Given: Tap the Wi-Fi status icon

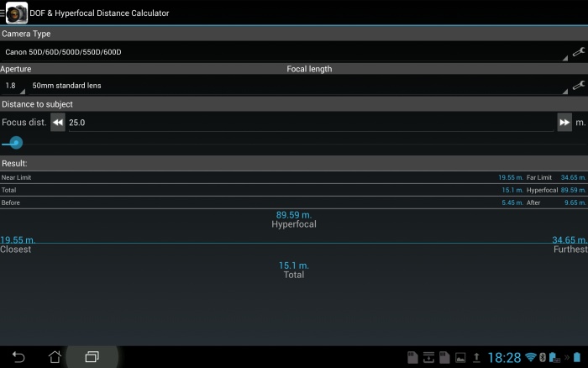Looking at the screenshot, I should coord(530,358).
